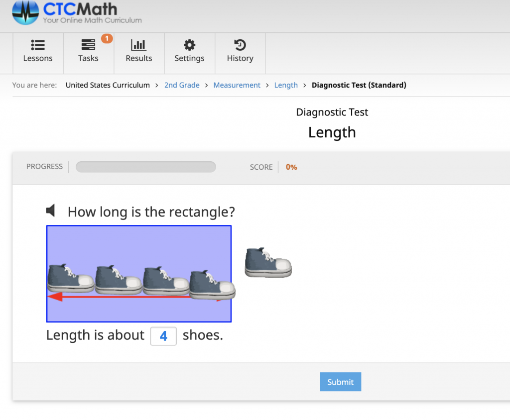Submit the answer
The width and height of the screenshot is (510, 420).
pos(340,382)
